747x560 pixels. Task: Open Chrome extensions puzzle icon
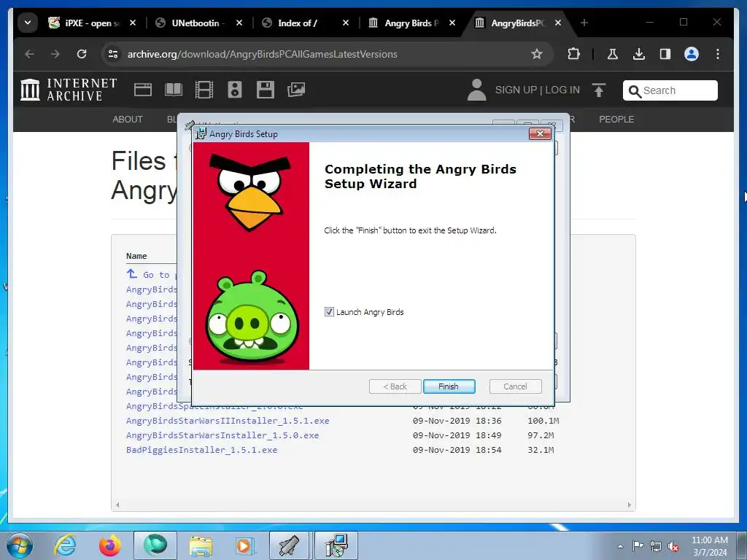tap(573, 54)
